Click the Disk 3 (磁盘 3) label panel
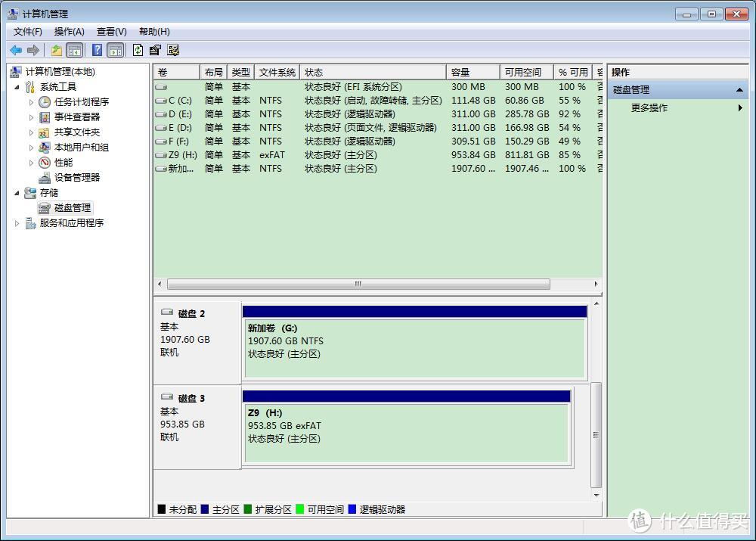Viewport: 756px width, 541px height. tap(197, 427)
